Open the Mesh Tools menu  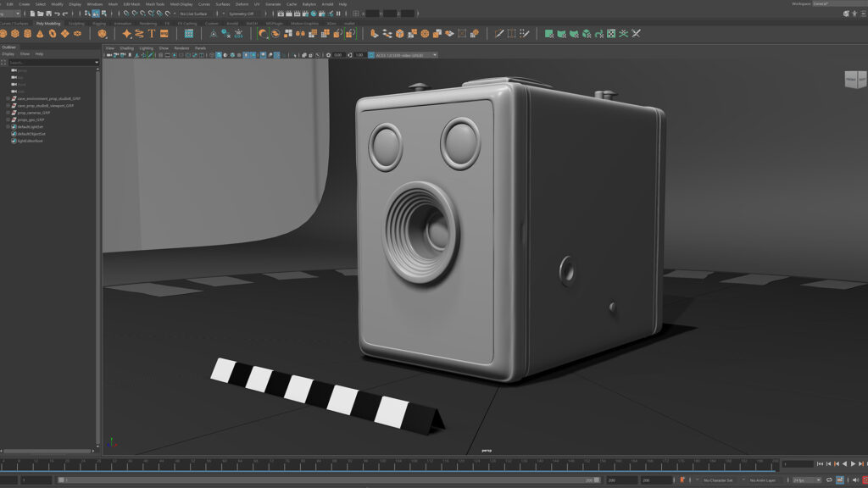(x=155, y=3)
